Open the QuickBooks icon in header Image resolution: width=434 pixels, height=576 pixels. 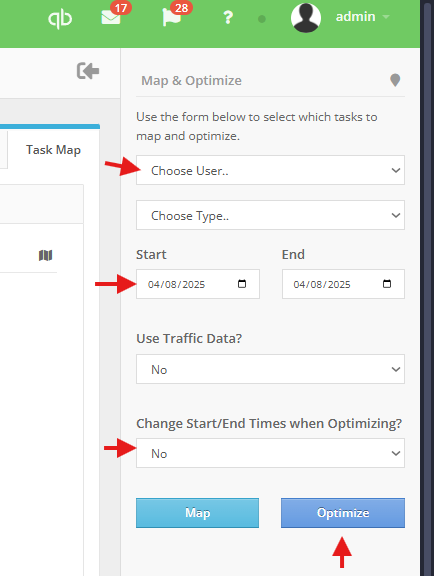pyautogui.click(x=60, y=18)
